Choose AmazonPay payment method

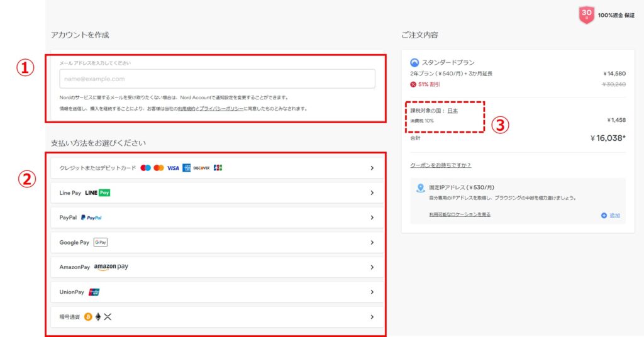217,267
